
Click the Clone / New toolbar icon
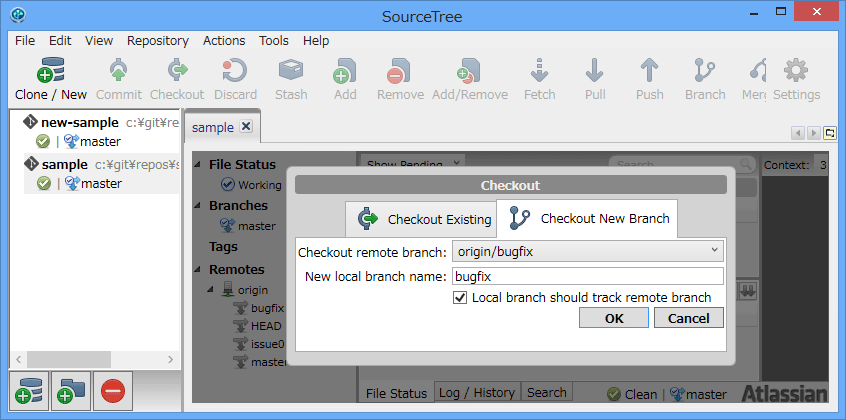[51, 70]
